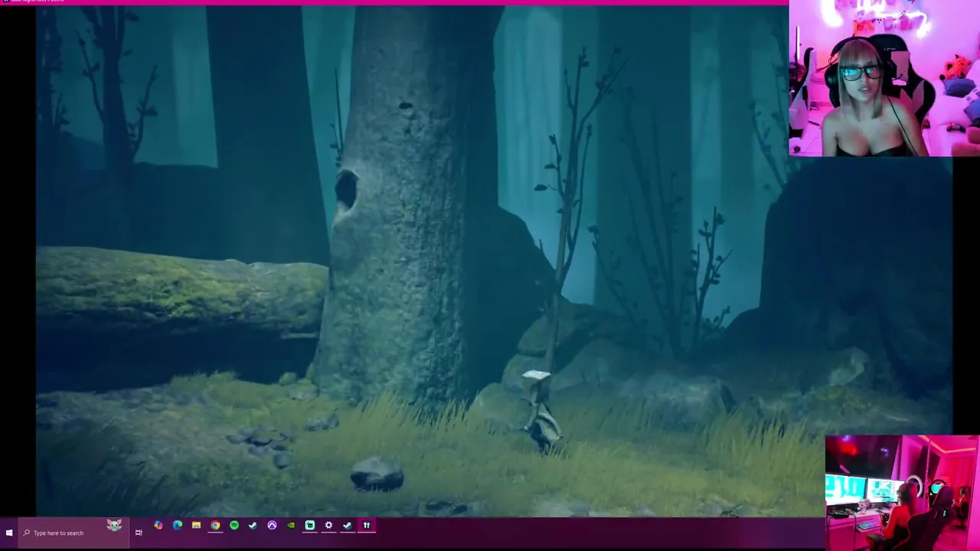Switch to Google Chrome in the taskbar
Image resolution: width=980 pixels, height=551 pixels.
[x=215, y=526]
